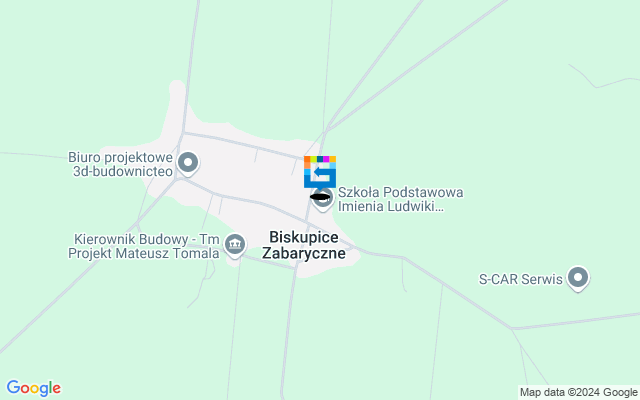Click the black oval mark on the school pin
Screen dimensions: 640x400
click(320, 197)
